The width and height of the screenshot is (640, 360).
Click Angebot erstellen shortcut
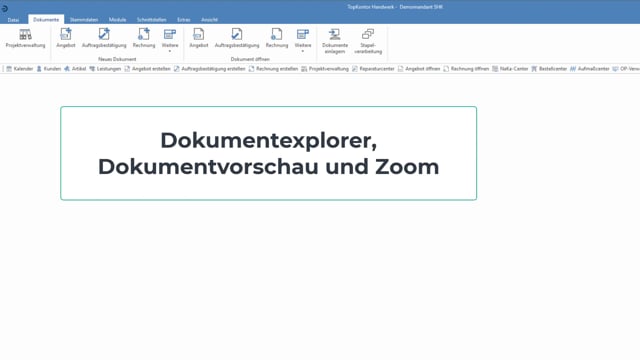click(x=147, y=69)
